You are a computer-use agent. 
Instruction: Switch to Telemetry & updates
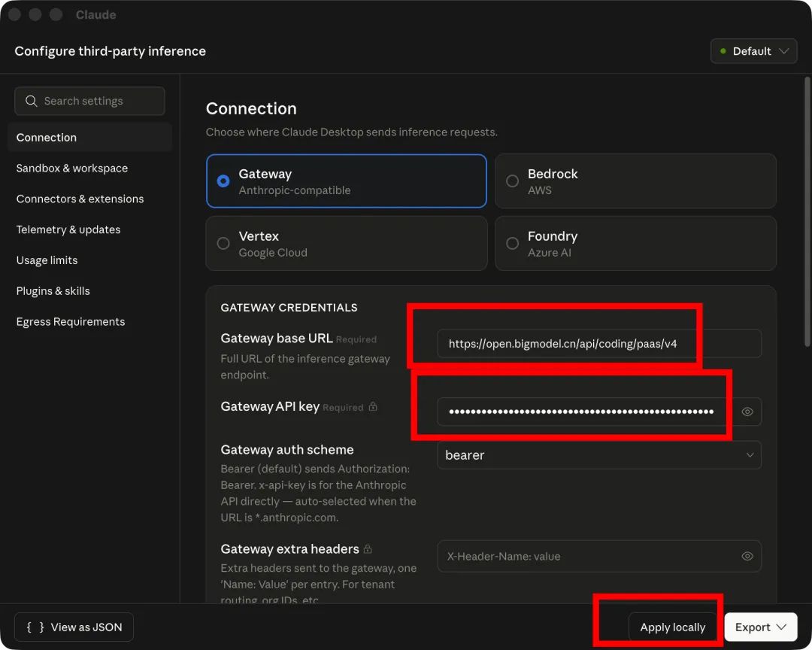68,229
